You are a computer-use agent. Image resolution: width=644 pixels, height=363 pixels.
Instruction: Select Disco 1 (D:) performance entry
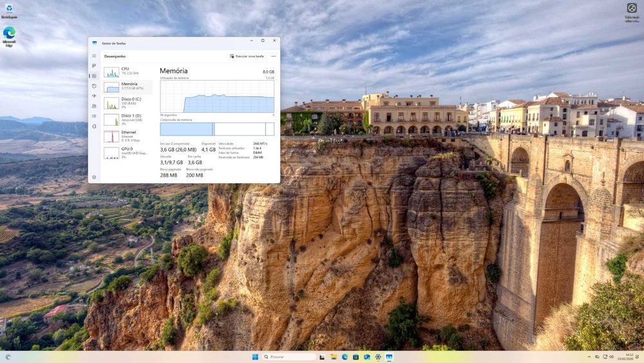coord(127,120)
